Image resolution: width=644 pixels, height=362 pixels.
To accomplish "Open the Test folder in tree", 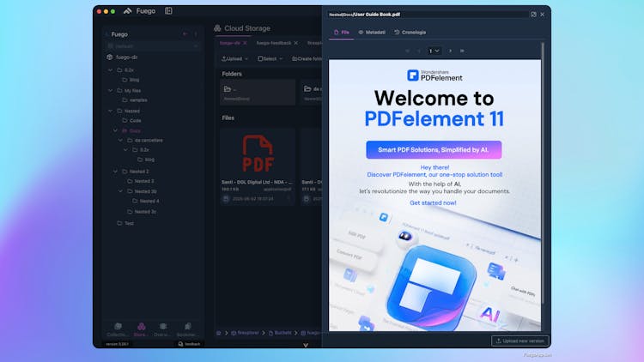I will pyautogui.click(x=125, y=223).
